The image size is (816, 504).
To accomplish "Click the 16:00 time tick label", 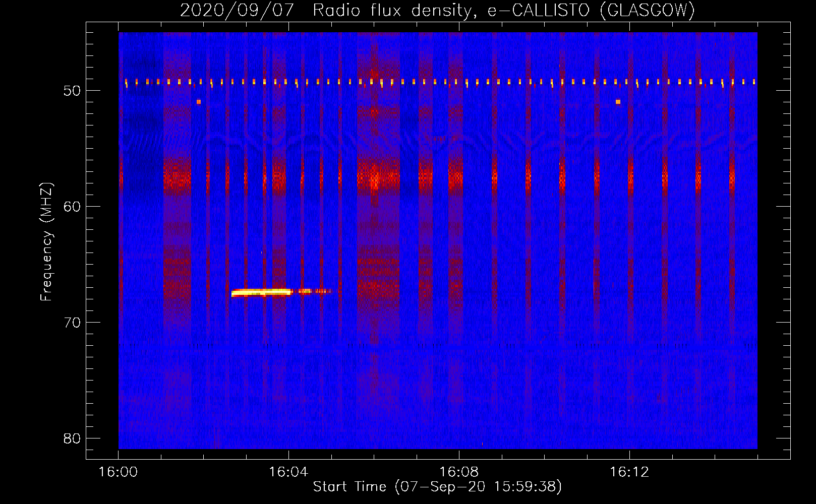I will pos(118,472).
